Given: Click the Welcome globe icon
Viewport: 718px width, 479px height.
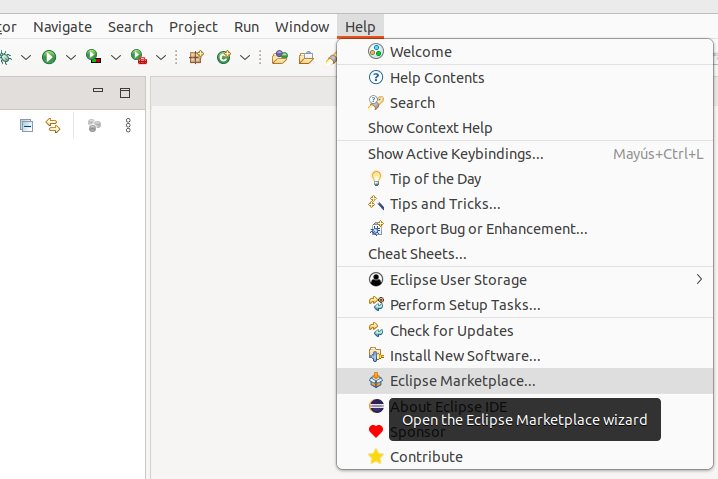Looking at the screenshot, I should (x=376, y=51).
